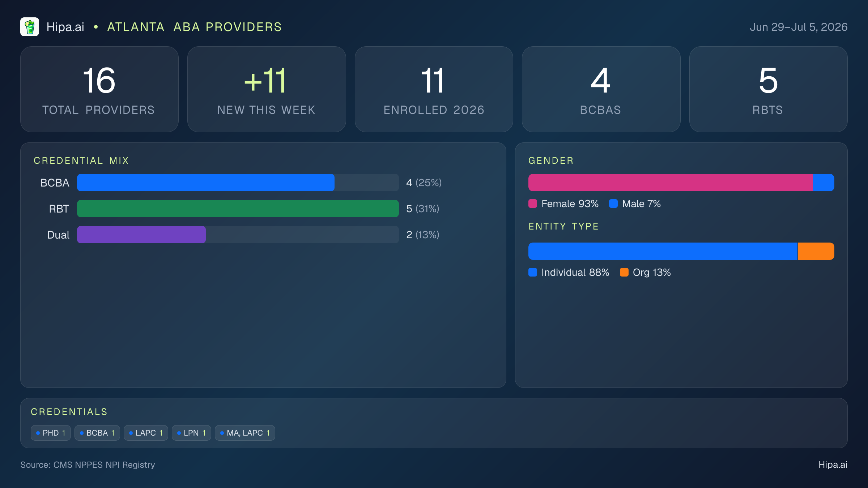Click the Source: CMS NPPES NPI Registry text

[88, 465]
